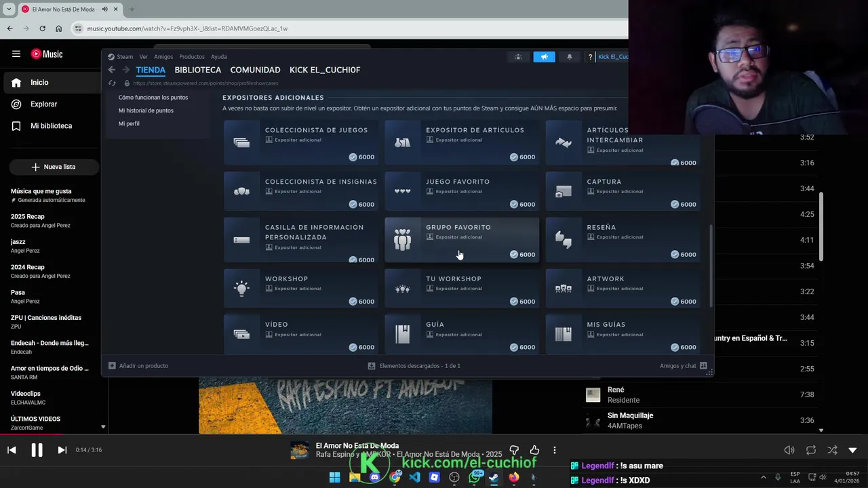868x488 pixels.
Task: Select the Tu Workshop showcase card
Action: click(x=462, y=288)
